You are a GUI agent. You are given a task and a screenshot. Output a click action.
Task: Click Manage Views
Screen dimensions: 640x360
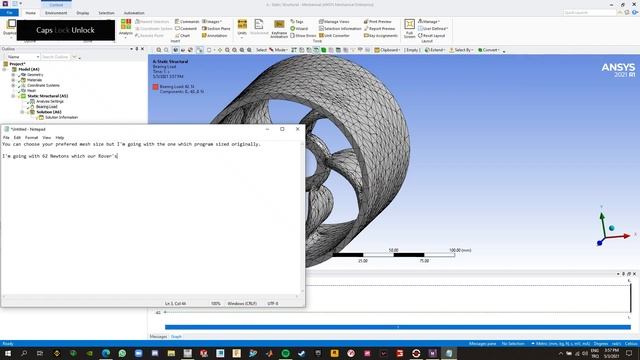(334, 21)
